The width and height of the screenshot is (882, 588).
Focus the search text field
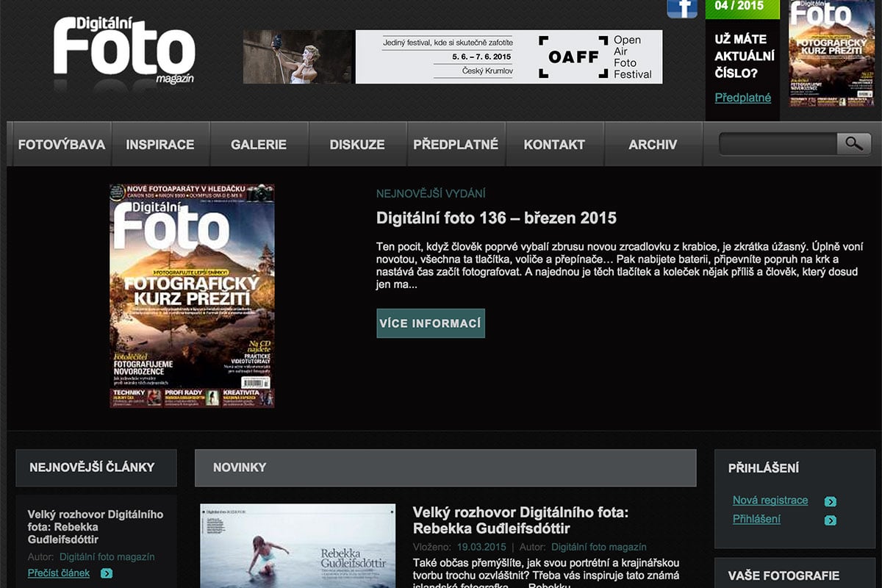[x=778, y=144]
